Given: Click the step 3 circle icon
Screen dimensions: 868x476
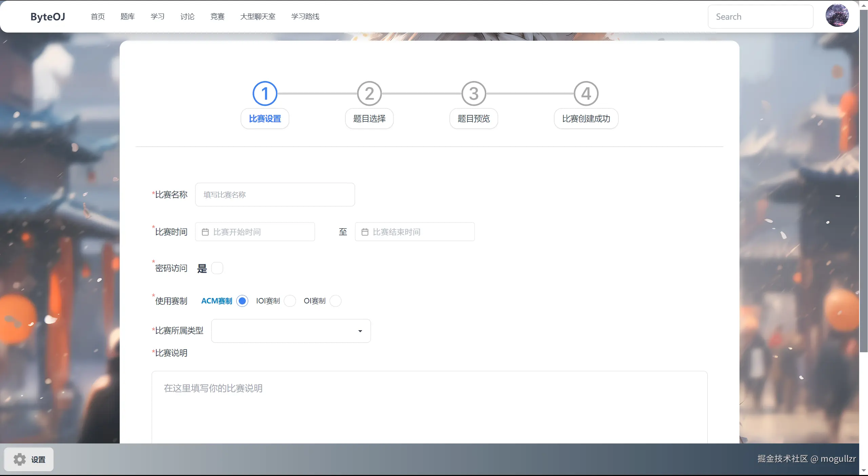Looking at the screenshot, I should point(474,94).
